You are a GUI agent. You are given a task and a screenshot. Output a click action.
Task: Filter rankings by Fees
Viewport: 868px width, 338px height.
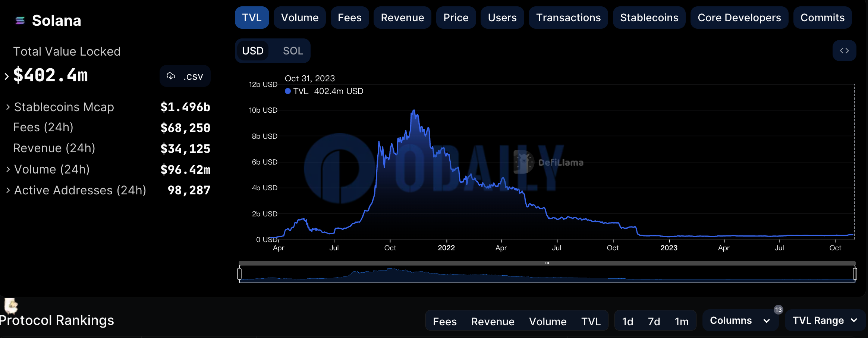[445, 322]
